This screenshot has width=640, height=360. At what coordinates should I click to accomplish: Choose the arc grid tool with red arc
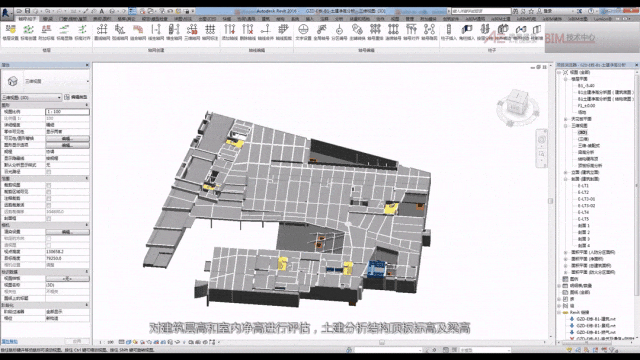138,29
